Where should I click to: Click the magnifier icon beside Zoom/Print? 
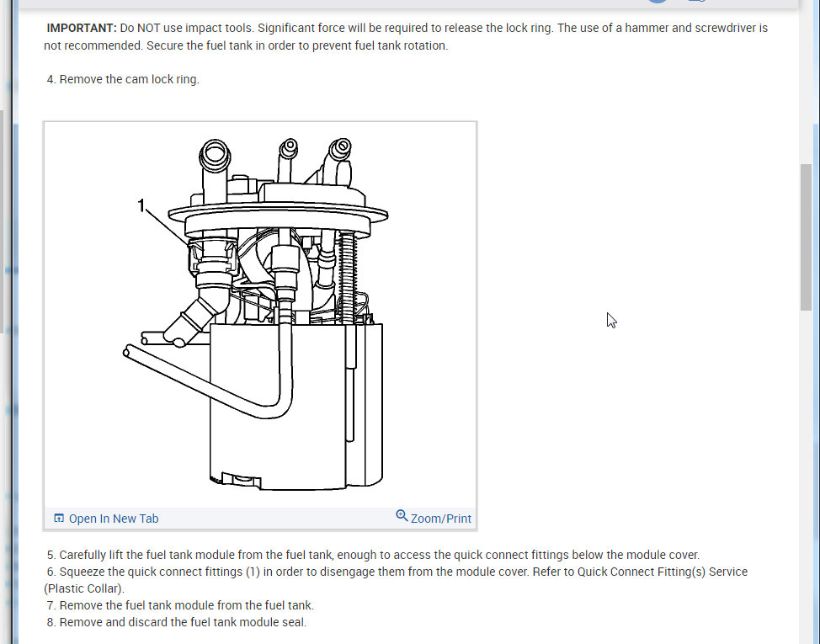402,516
